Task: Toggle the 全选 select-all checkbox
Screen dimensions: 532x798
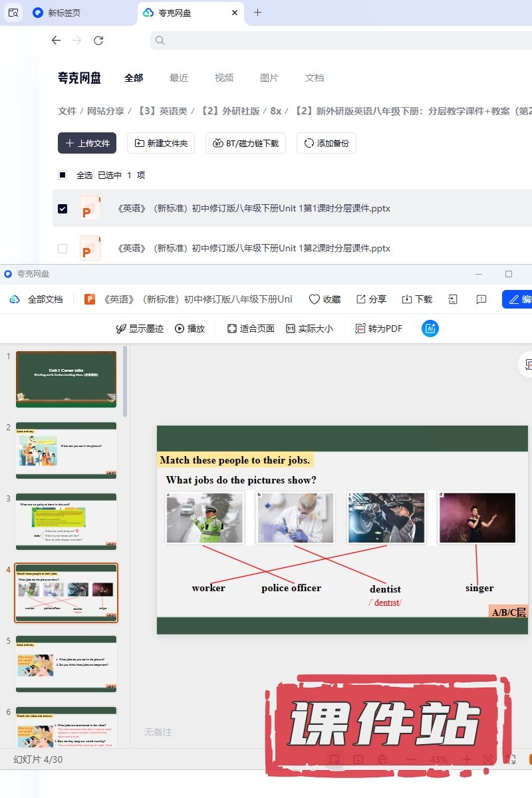Action: (63, 176)
